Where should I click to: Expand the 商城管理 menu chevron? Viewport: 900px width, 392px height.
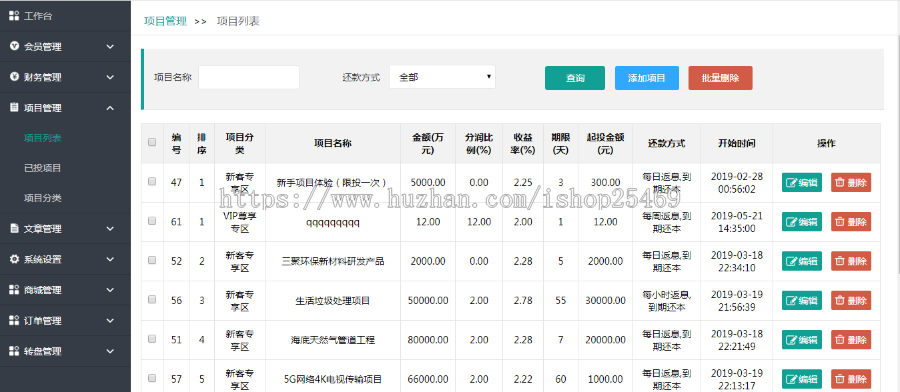pos(110,290)
